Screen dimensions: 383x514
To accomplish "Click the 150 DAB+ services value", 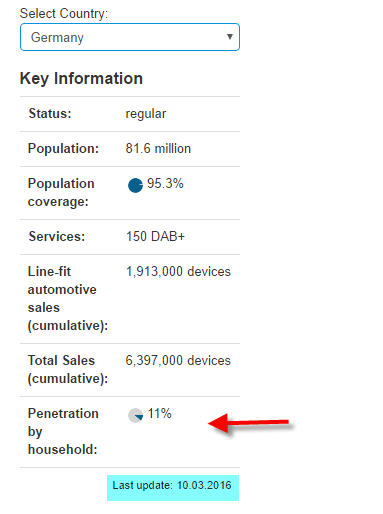I will click(x=155, y=236).
